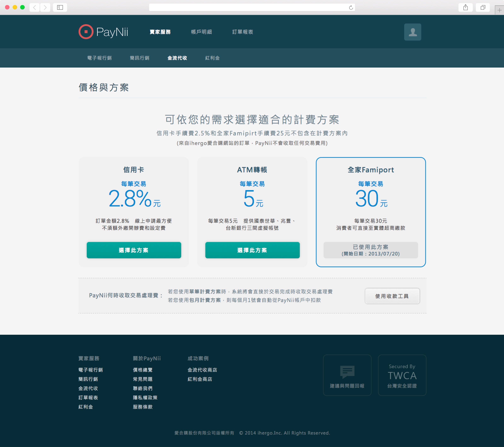Open the 訂單報表 main menu item
Viewport: 504px width, 447px height.
pos(243,32)
